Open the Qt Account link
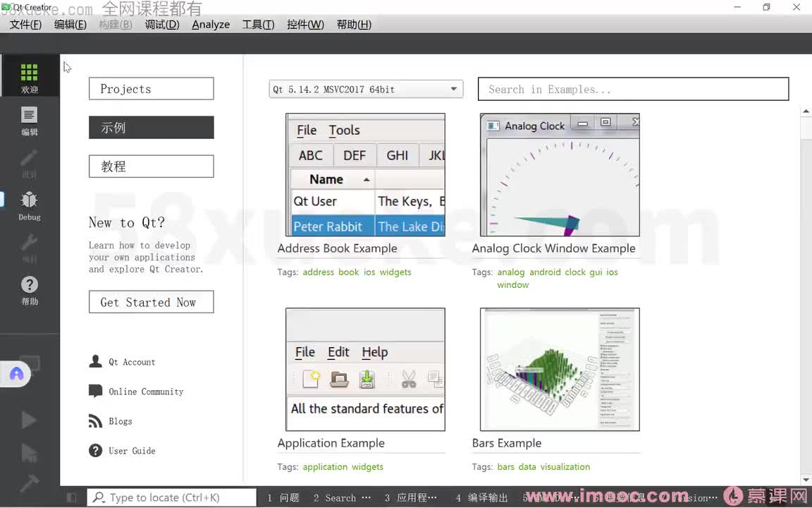The height and width of the screenshot is (508, 812). click(132, 362)
